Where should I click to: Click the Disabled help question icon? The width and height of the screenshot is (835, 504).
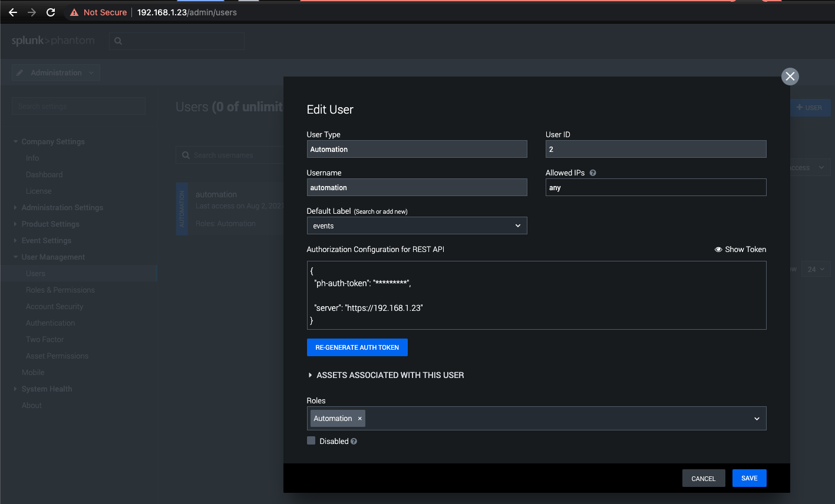354,442
